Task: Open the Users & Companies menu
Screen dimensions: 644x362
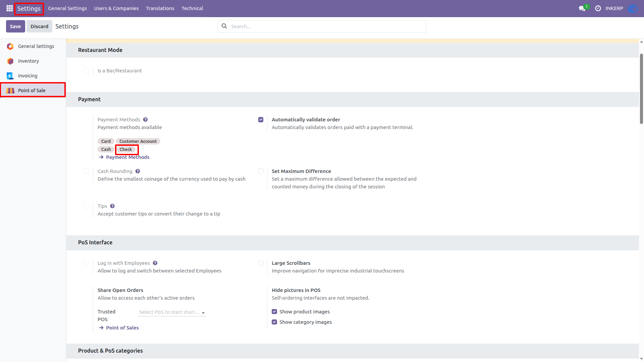Action: tap(116, 8)
